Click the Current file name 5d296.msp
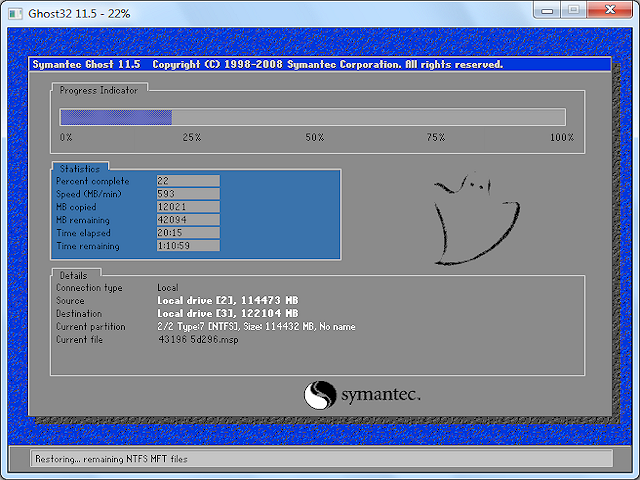The image size is (640, 480). tap(200, 340)
